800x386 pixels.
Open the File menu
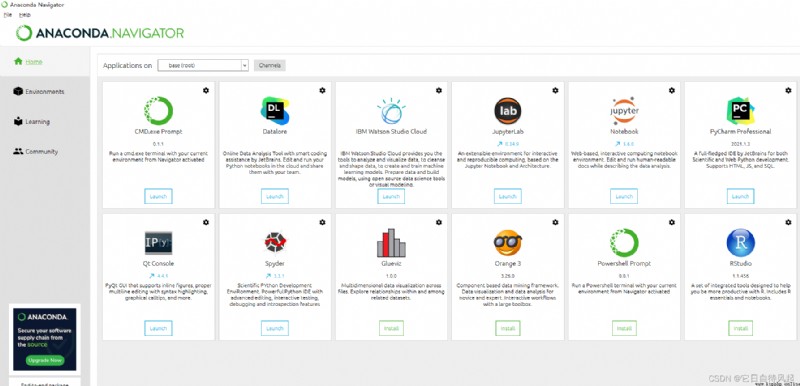click(8, 15)
